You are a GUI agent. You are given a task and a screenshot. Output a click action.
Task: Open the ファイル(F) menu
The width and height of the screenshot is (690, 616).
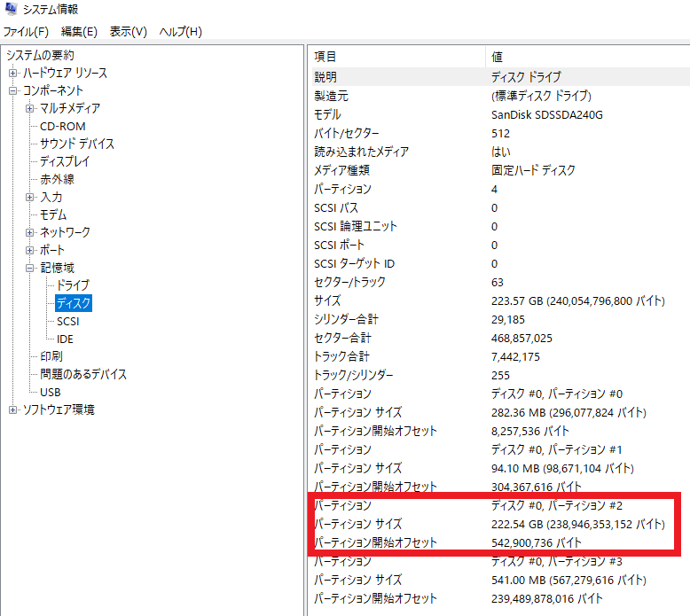click(x=26, y=32)
